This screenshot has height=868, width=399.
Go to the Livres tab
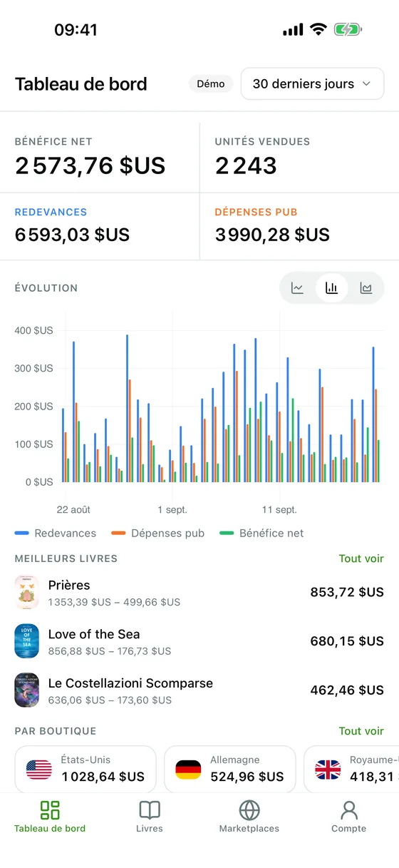pos(150,817)
